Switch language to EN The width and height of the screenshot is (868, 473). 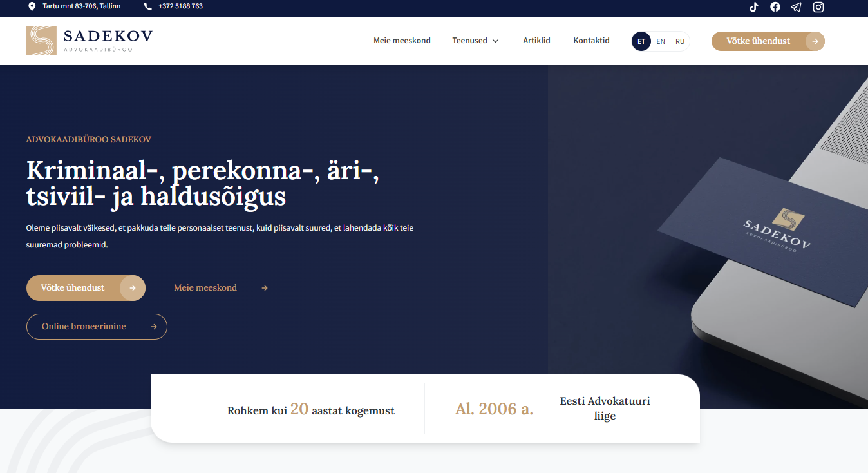click(x=661, y=41)
